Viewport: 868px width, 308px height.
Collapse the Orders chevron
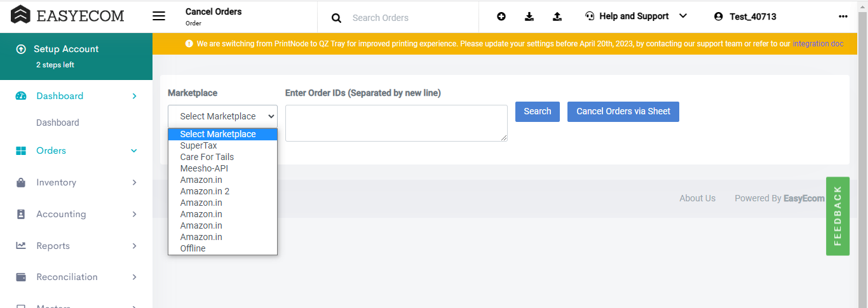(134, 151)
